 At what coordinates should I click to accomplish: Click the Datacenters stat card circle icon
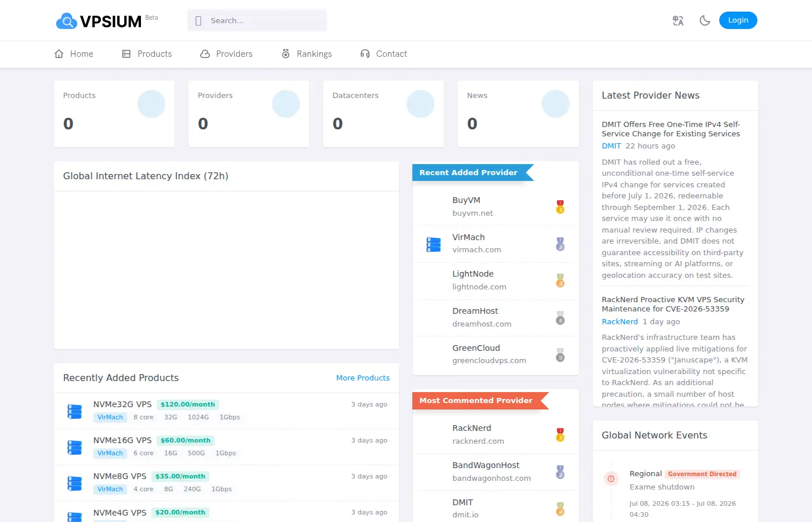[420, 104]
